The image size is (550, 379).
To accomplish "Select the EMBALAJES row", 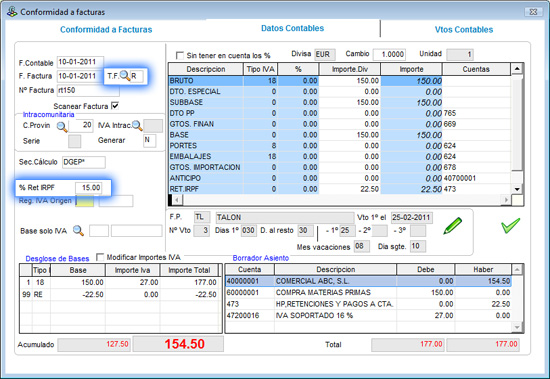I will pyautogui.click(x=340, y=157).
